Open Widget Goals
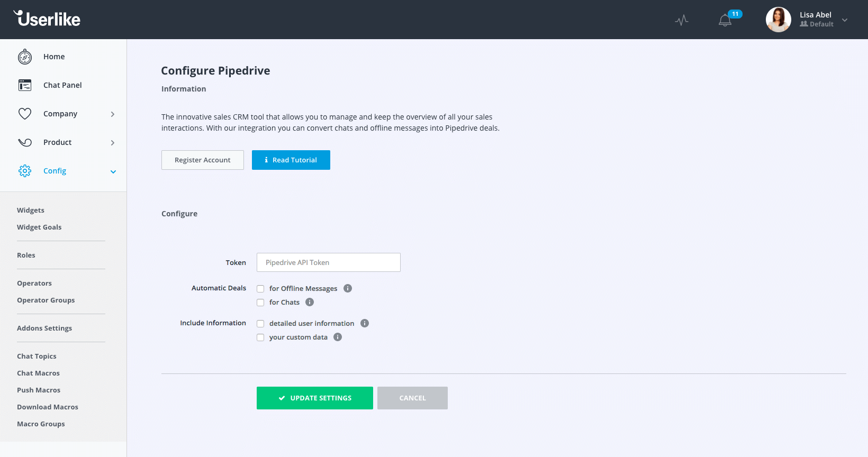868x457 pixels. coord(39,227)
